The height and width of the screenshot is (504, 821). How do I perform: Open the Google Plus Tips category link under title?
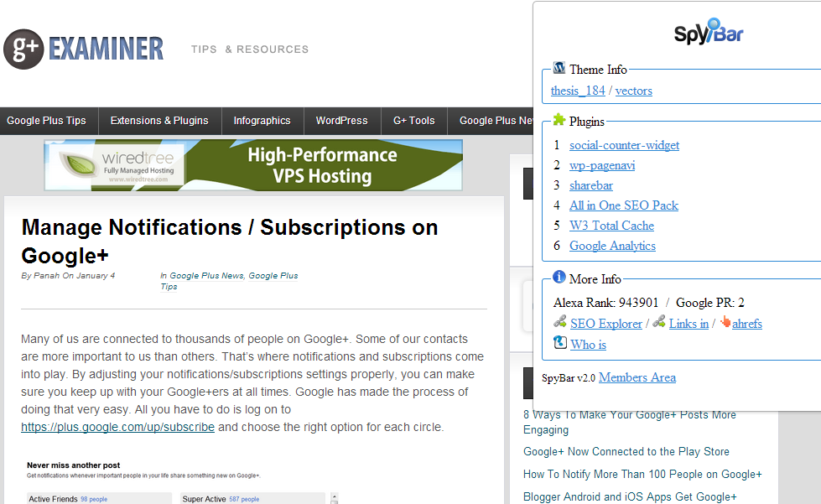pyautogui.click(x=229, y=281)
